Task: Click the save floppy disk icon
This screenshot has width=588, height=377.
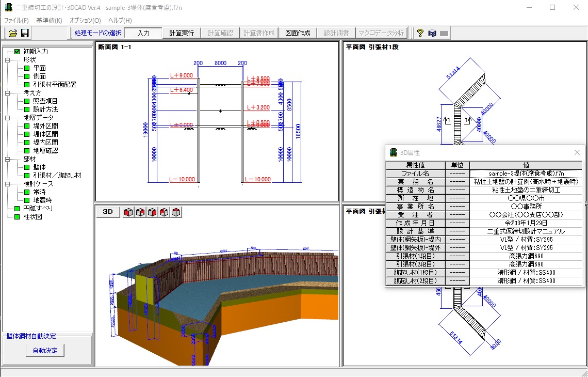Action: [25, 33]
